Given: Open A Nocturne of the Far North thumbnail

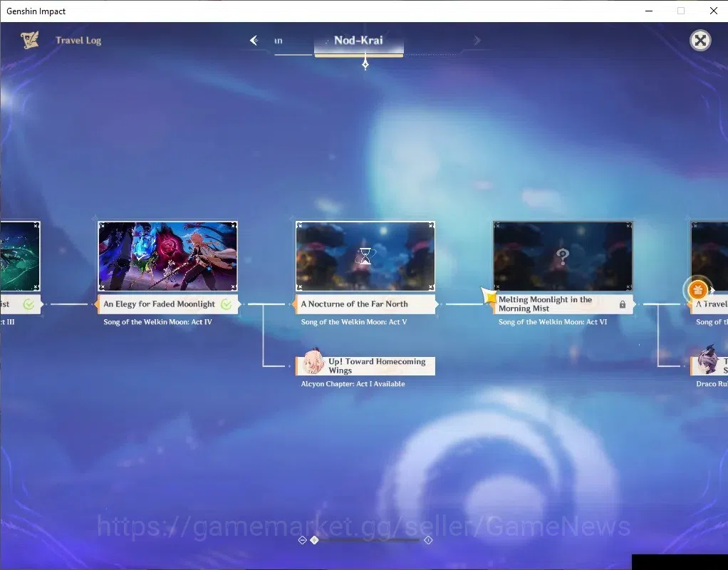Looking at the screenshot, I should pyautogui.click(x=365, y=256).
